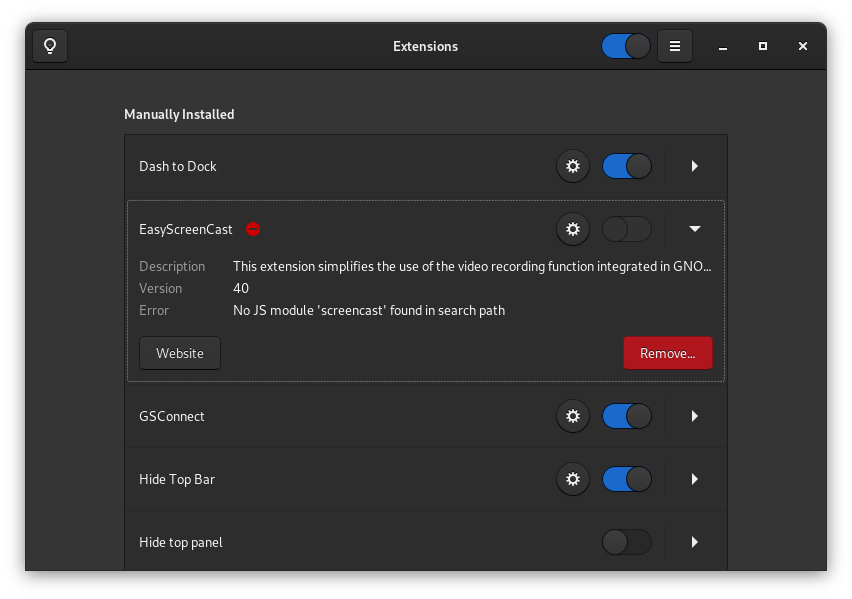Screen dimensions: 852x599
Task: Open the hamburger menu in the header
Action: [674, 46]
